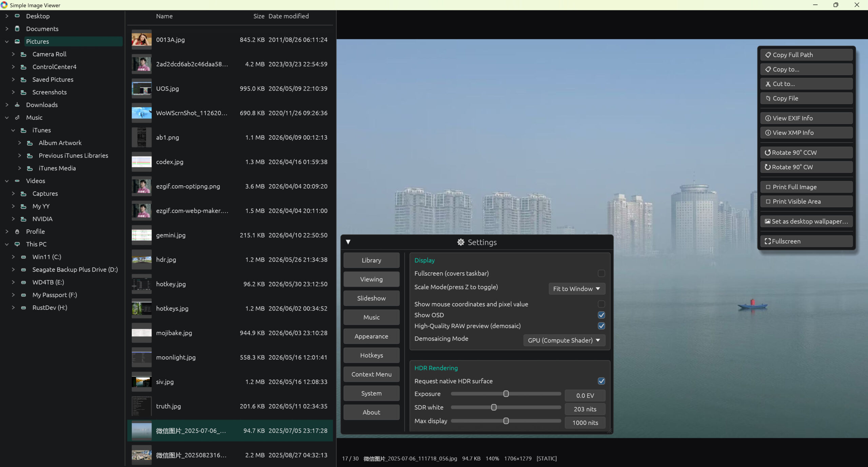The image size is (868, 467).
Task: Open the About settings tab
Action: point(371,412)
